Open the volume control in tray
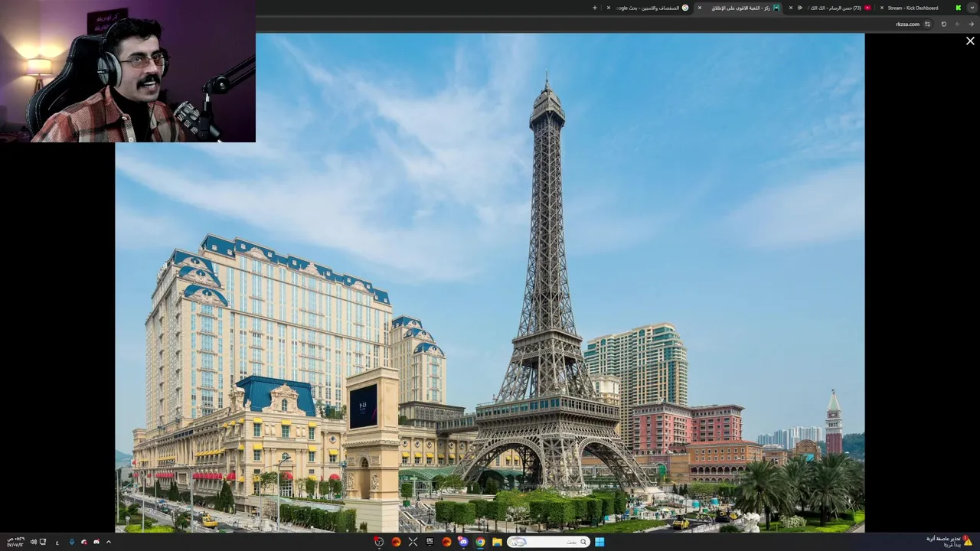Image resolution: width=980 pixels, height=551 pixels. pyautogui.click(x=34, y=542)
